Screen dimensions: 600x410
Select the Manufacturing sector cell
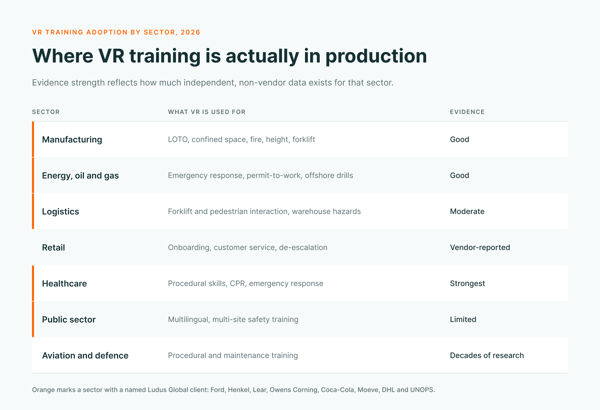72,139
